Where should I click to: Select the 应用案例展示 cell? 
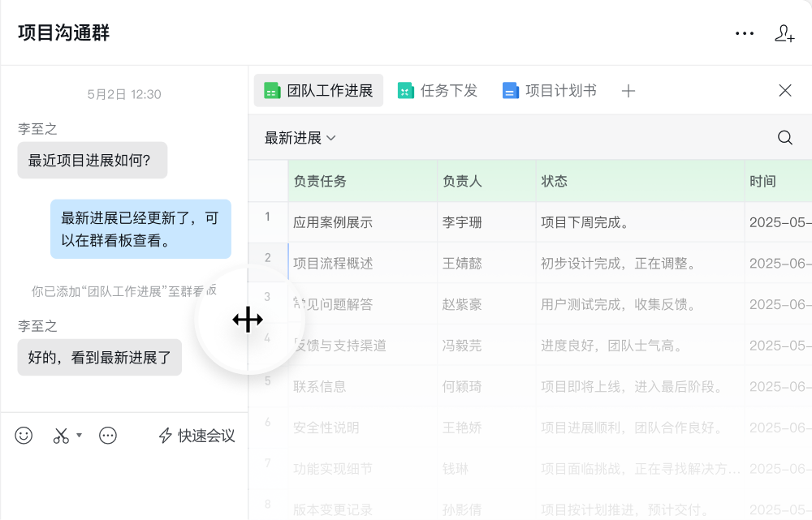(333, 222)
